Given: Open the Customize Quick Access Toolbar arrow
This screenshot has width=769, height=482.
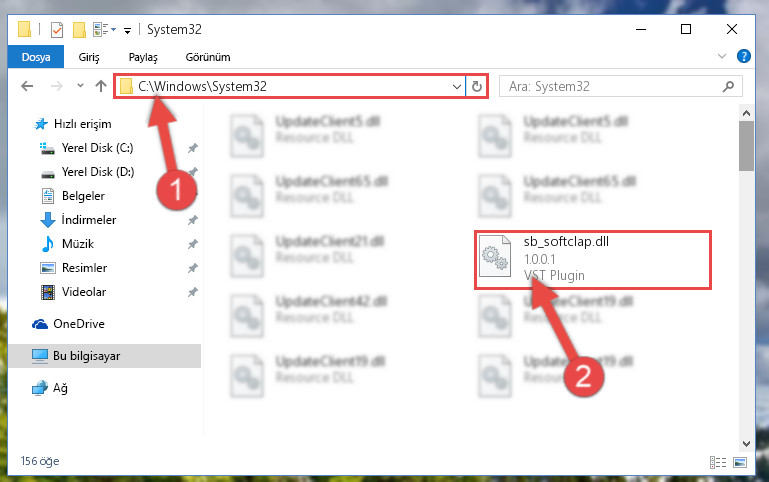Looking at the screenshot, I should (x=128, y=30).
